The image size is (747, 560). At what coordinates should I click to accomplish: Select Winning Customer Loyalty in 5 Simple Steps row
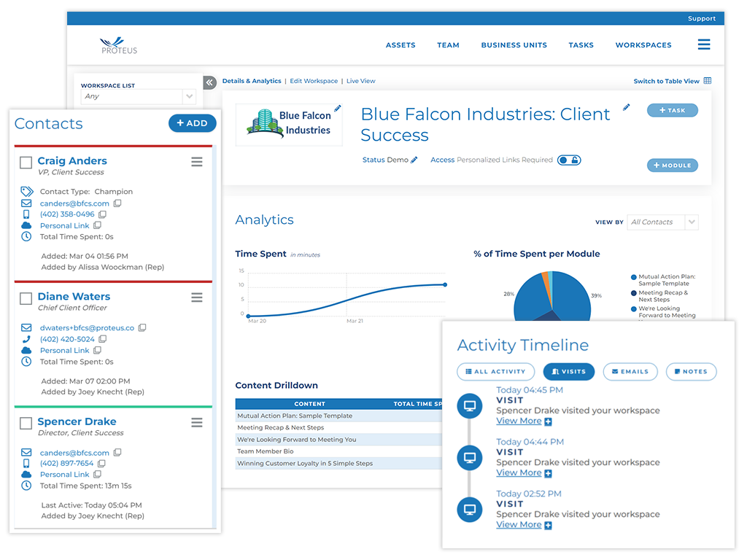(338, 463)
